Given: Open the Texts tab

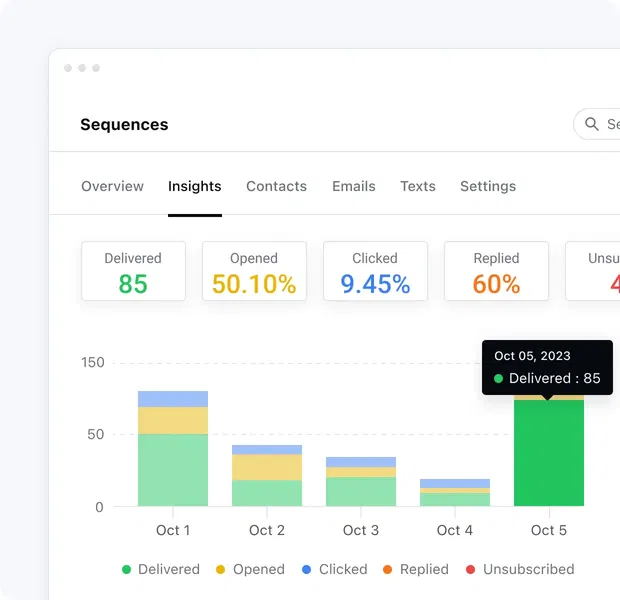Looking at the screenshot, I should (417, 186).
